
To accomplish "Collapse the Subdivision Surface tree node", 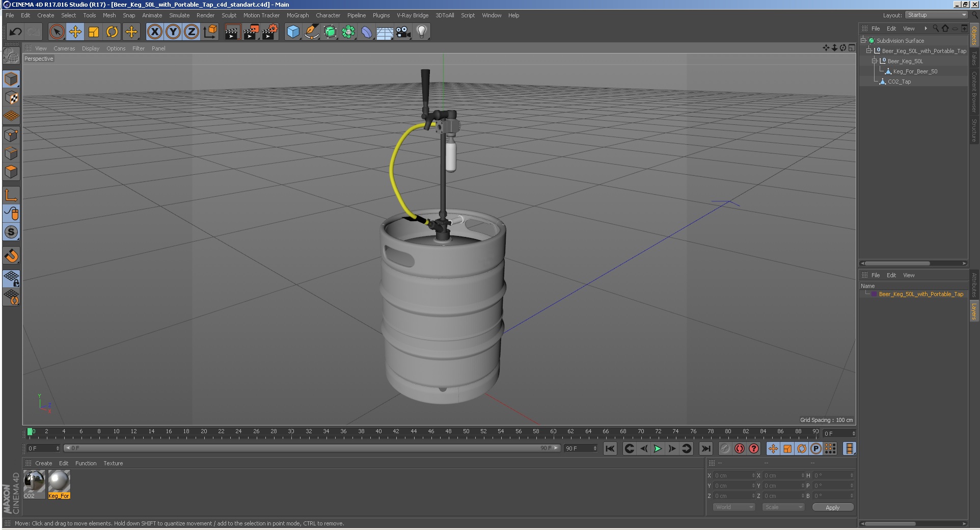I will point(863,41).
